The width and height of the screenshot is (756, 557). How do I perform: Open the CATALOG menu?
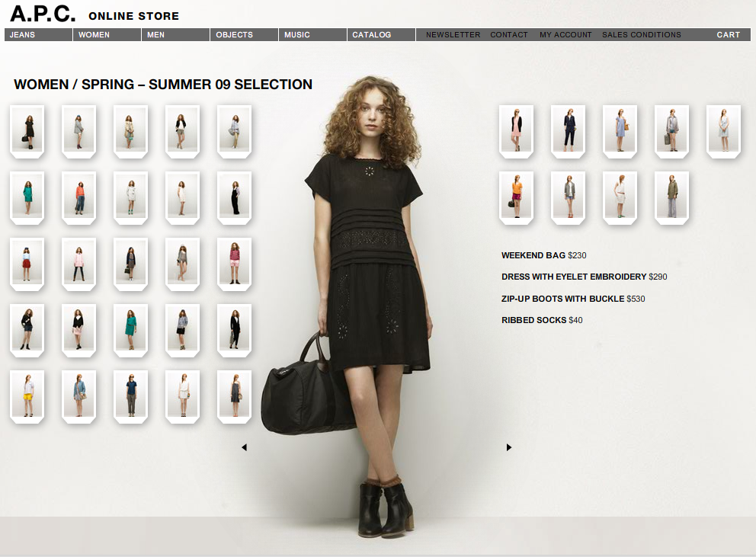(x=381, y=35)
